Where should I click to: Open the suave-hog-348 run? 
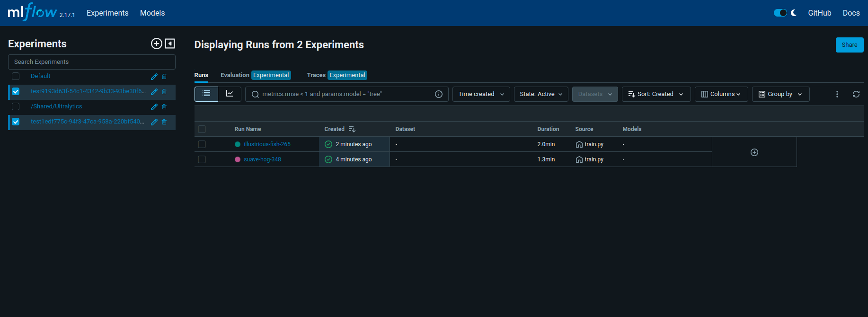point(262,159)
